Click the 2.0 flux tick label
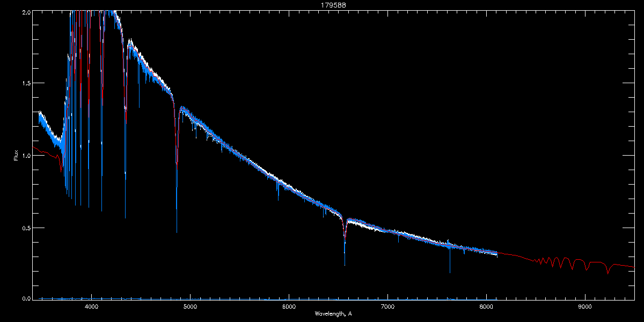644x322 pixels. coord(25,11)
